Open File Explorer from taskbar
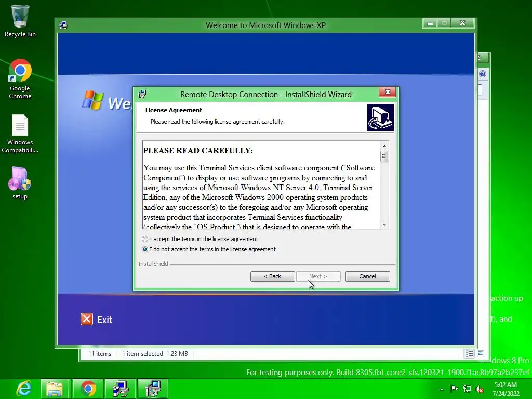Viewport: 532px width, 399px height. (x=55, y=389)
